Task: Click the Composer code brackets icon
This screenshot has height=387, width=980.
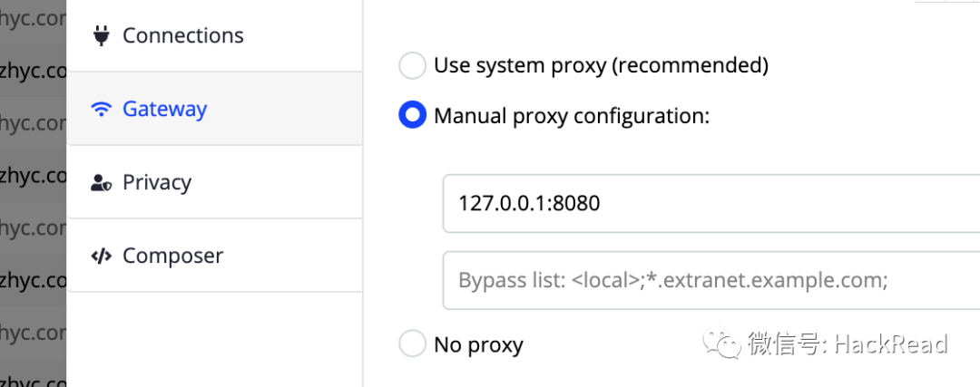Action: [101, 256]
